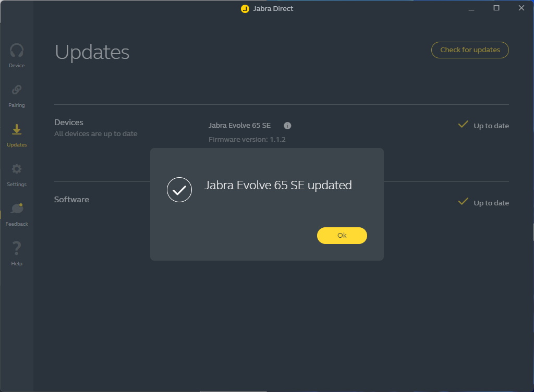Click the Updates page title

coord(92,53)
